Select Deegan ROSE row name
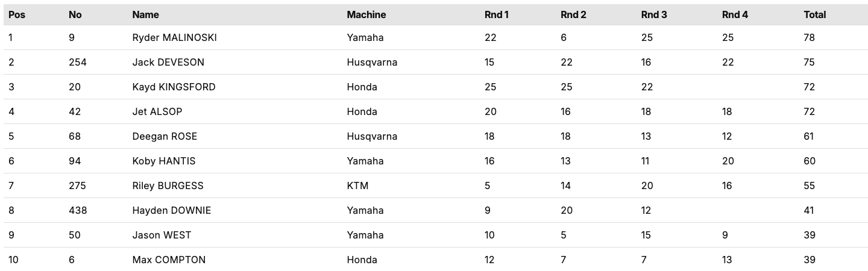This screenshot has width=868, height=271. [165, 136]
